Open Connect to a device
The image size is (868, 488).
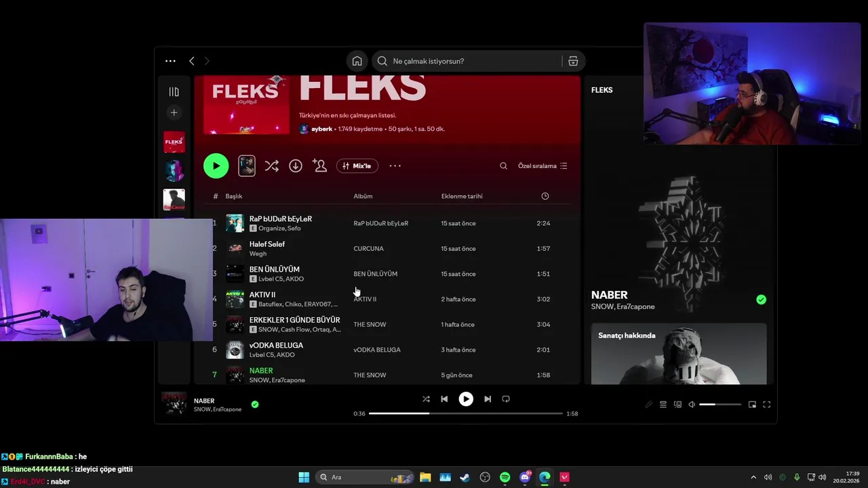[677, 405]
